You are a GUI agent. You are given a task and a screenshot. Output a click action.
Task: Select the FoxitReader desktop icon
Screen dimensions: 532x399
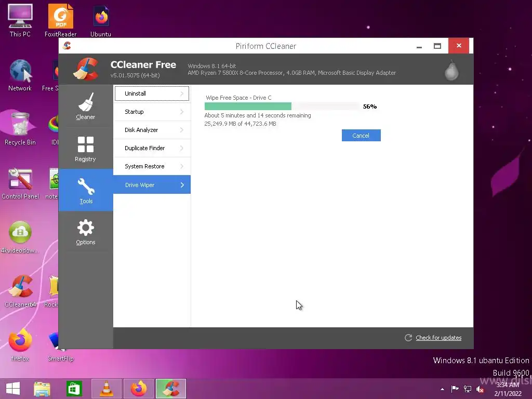pyautogui.click(x=60, y=20)
